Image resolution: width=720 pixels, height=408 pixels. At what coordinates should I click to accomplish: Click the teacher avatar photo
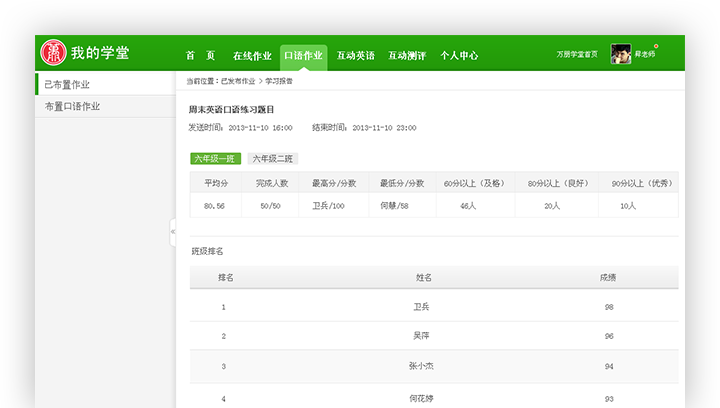(620, 55)
